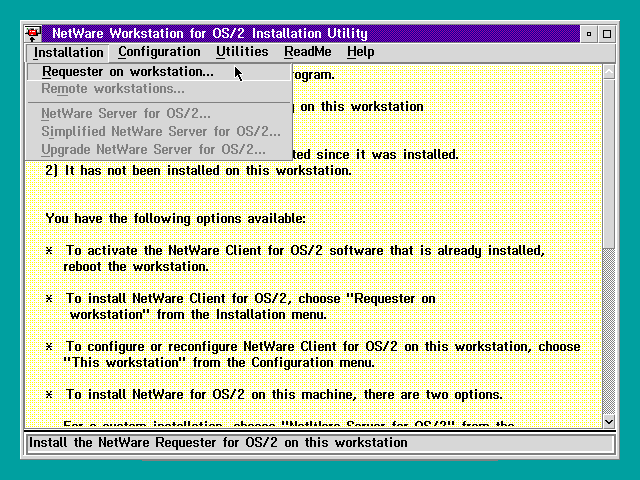Choose Requester on workstation... menu entry

159,72
